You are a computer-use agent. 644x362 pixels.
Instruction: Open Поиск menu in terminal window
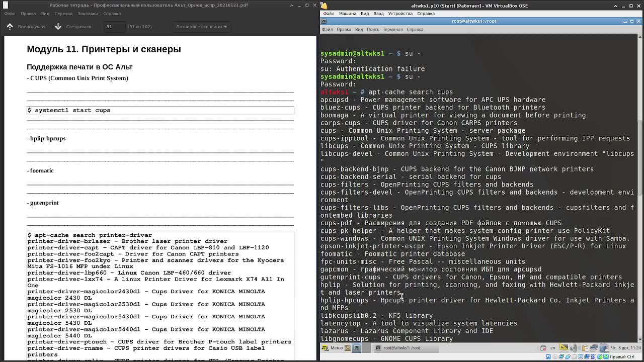click(x=373, y=29)
